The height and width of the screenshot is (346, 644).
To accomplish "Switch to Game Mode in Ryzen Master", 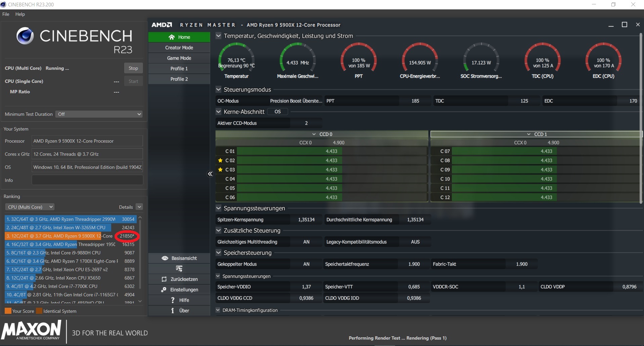I will (x=179, y=58).
